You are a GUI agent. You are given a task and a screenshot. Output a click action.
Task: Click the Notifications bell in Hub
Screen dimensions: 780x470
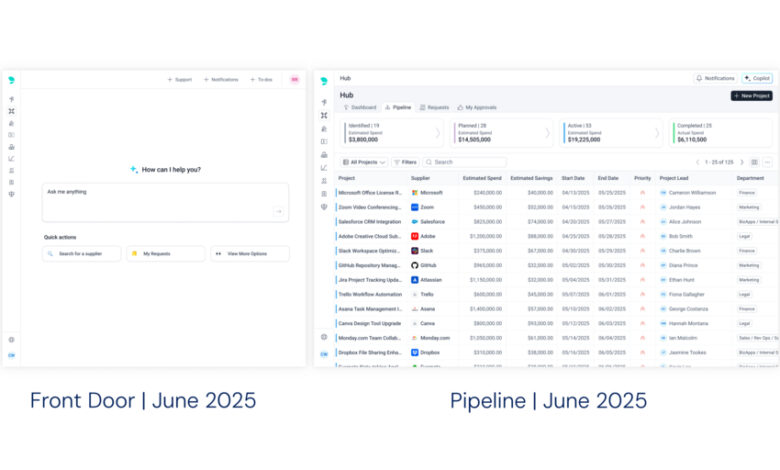click(714, 78)
